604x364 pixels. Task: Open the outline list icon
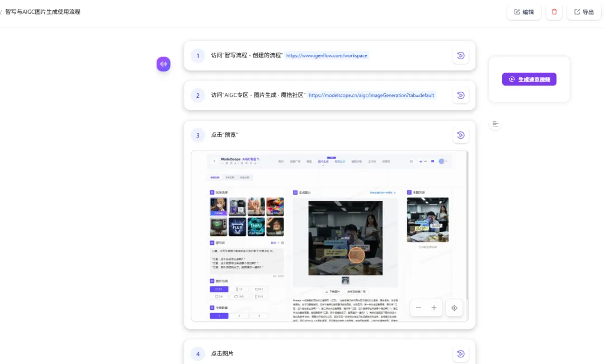496,124
